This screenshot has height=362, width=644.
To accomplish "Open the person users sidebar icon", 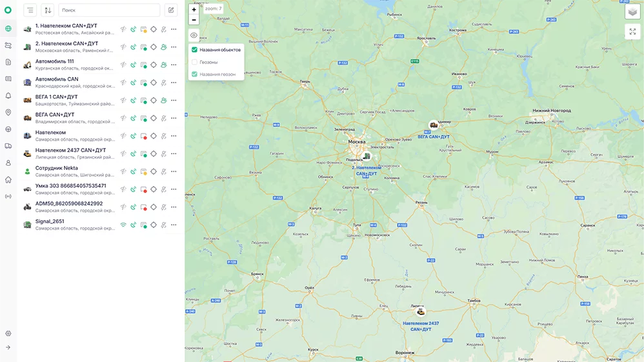I will point(8,163).
